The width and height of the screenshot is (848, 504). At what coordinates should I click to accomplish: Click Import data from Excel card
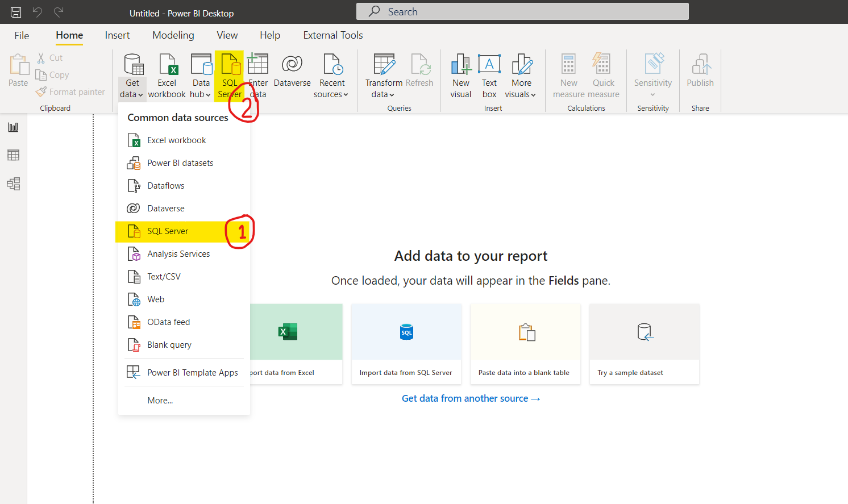296,344
